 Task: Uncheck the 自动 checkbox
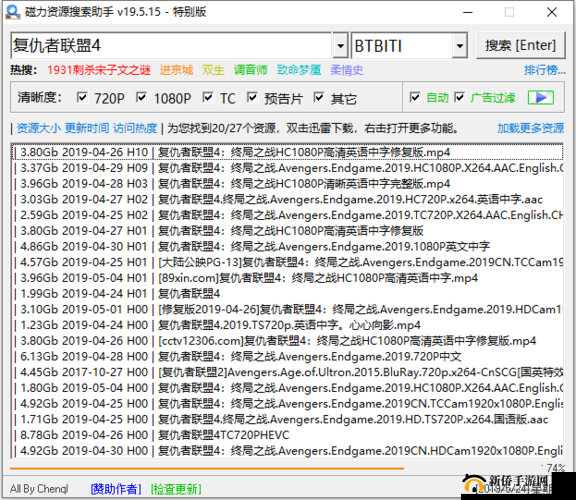415,97
